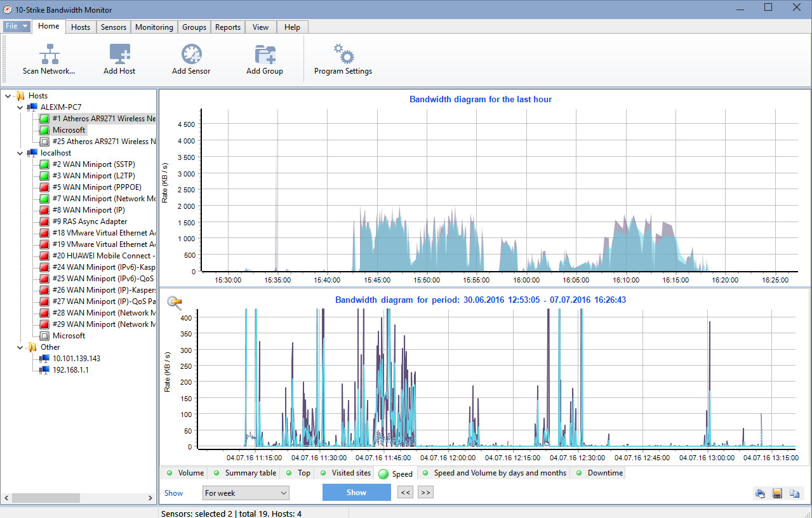The width and height of the screenshot is (812, 518).
Task: Collapse the Hosts tree root
Action: (x=8, y=96)
